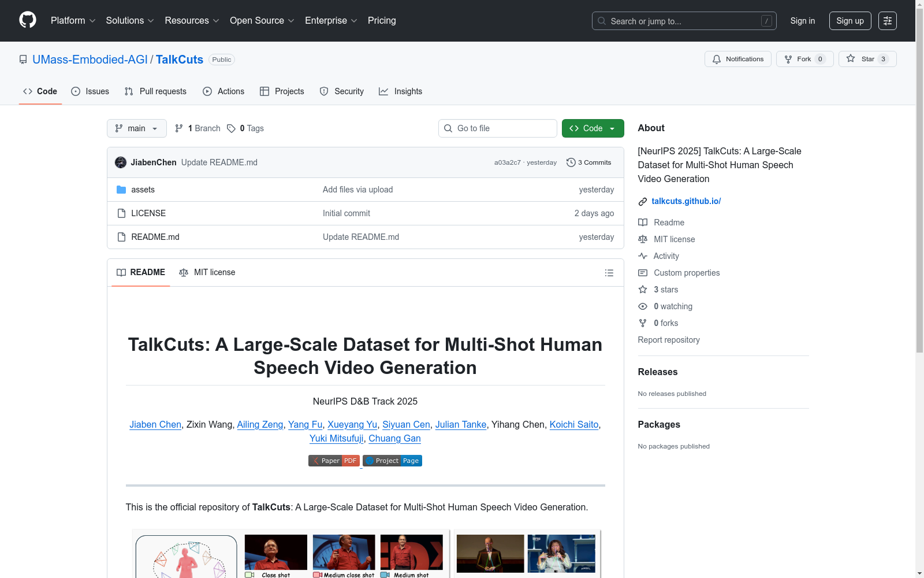Open the Packages section heading
This screenshot has height=578, width=924.
pos(659,424)
